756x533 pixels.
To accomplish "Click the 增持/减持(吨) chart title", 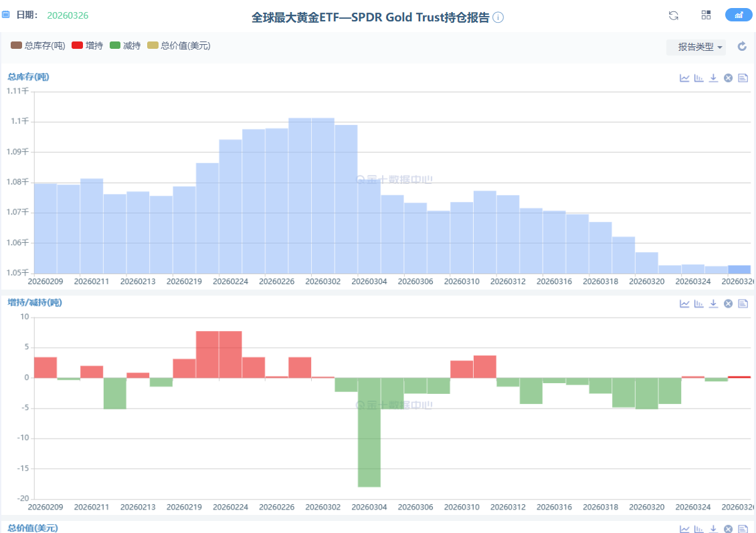I will (35, 302).
